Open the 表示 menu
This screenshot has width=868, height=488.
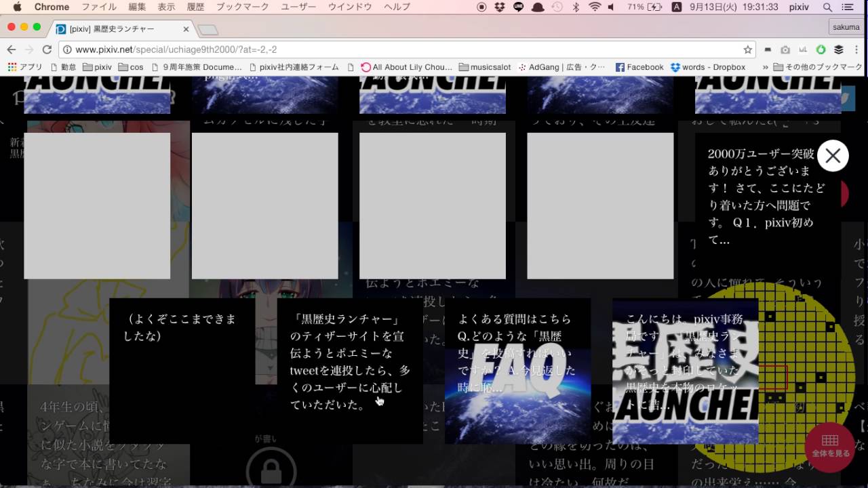coord(166,7)
